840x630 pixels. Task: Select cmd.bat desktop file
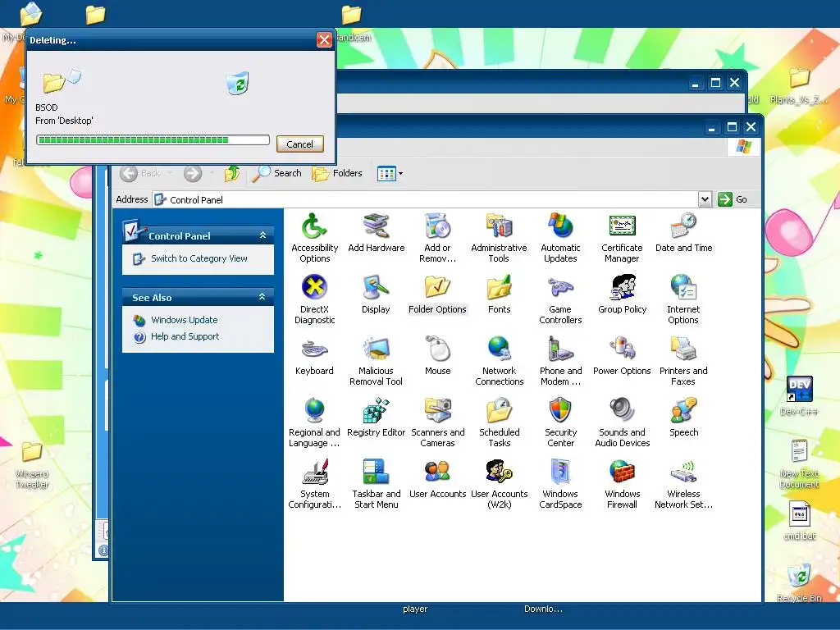799,521
